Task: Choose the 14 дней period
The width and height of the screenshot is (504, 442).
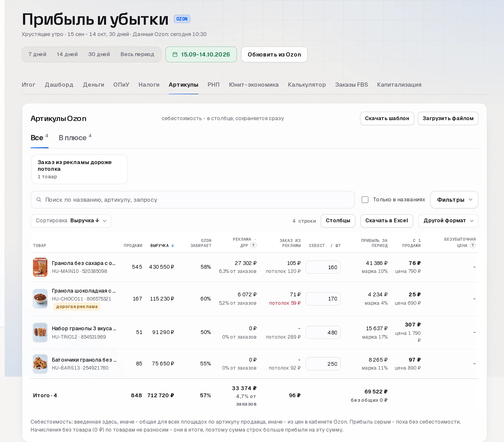Action: (x=67, y=54)
